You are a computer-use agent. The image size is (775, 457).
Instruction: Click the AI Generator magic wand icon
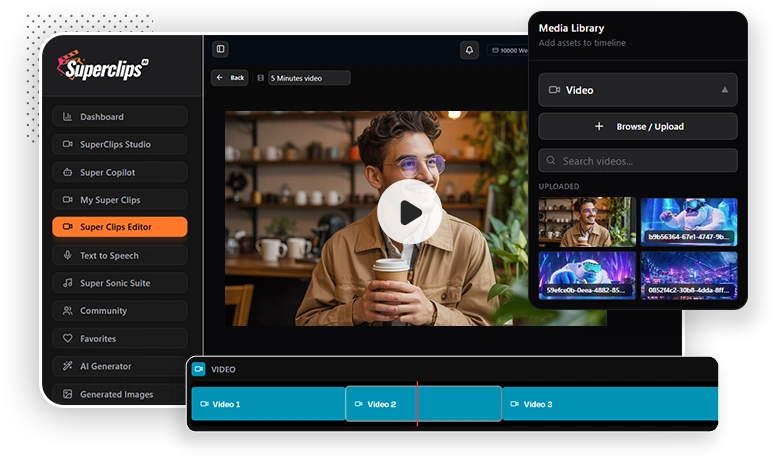point(67,366)
